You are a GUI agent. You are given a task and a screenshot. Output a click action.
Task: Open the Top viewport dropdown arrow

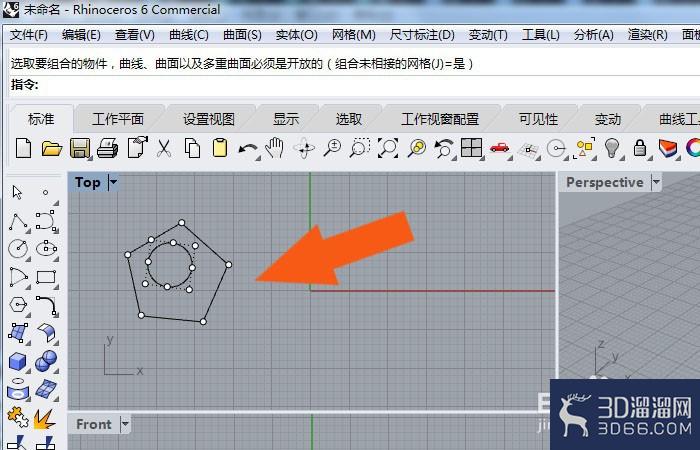click(113, 182)
